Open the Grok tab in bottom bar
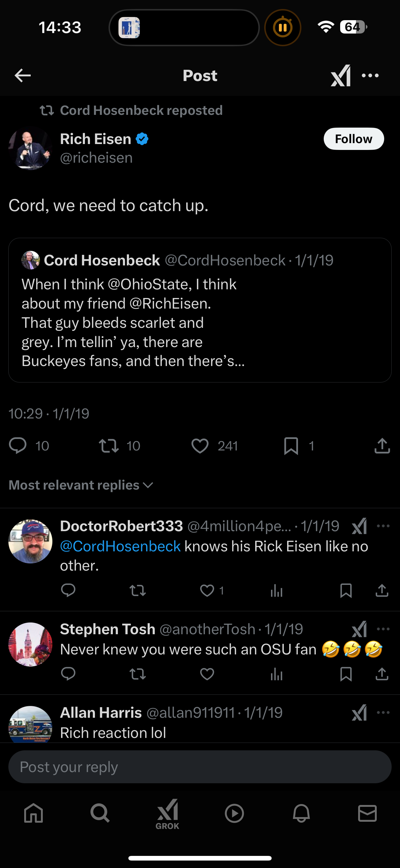 [x=167, y=813]
